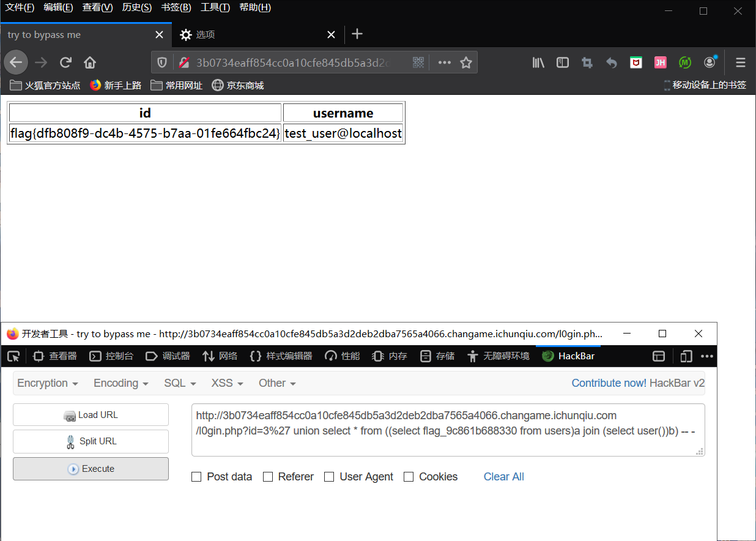Image resolution: width=756 pixels, height=541 pixels.
Task: Activate the element picker in devtools
Action: 13,356
